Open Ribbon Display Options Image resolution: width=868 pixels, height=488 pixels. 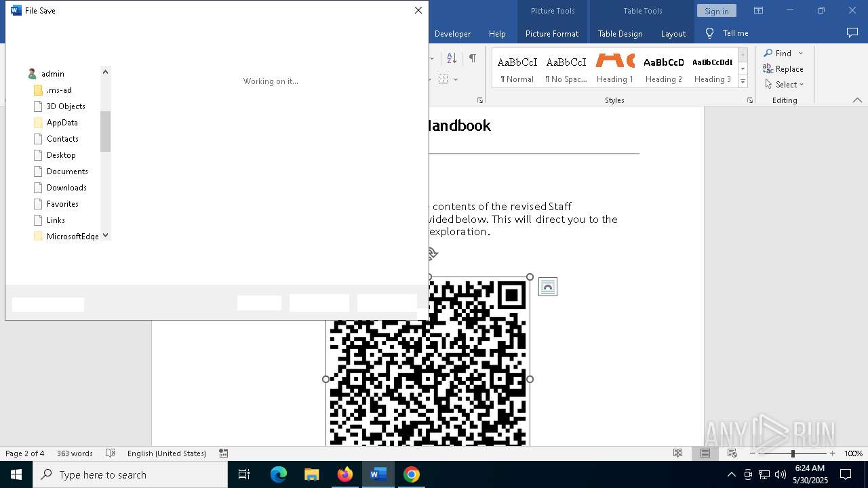[758, 11]
